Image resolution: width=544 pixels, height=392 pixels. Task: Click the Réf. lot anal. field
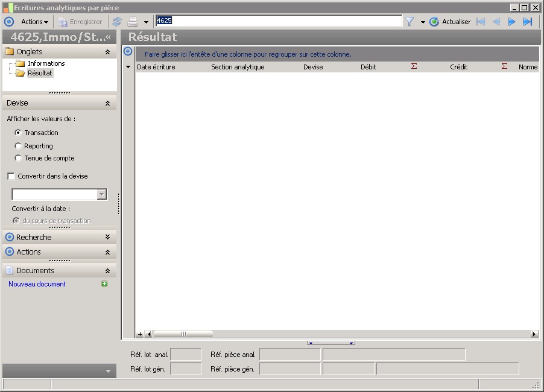[186, 355]
